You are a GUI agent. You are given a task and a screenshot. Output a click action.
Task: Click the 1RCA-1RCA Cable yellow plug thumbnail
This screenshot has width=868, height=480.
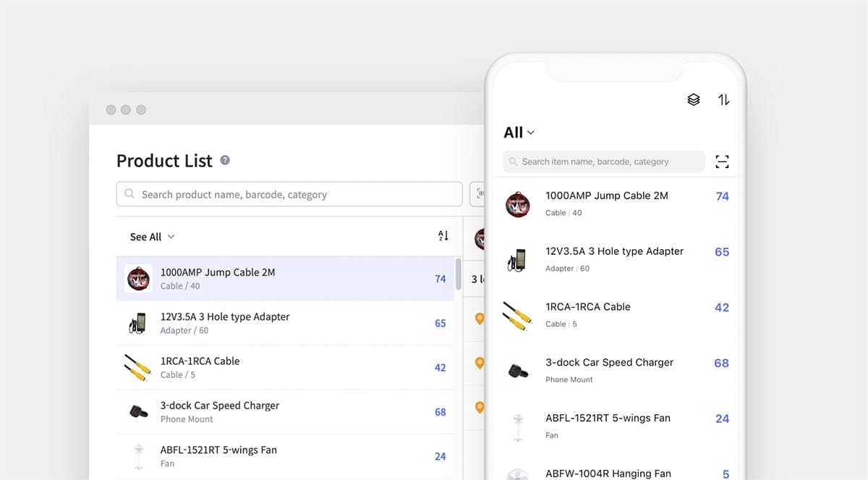(136, 368)
